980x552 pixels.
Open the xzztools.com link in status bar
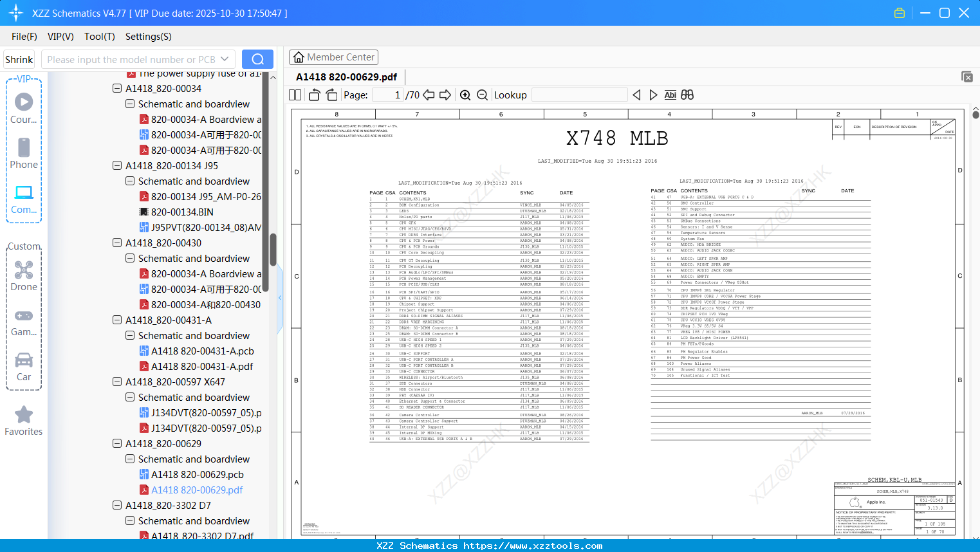533,546
